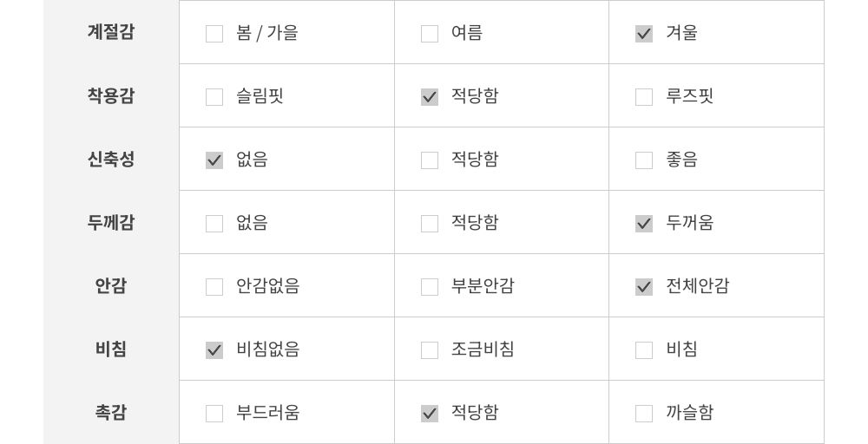Check the 봄 / 가을 season checkbox
868x444 pixels.
[214, 34]
